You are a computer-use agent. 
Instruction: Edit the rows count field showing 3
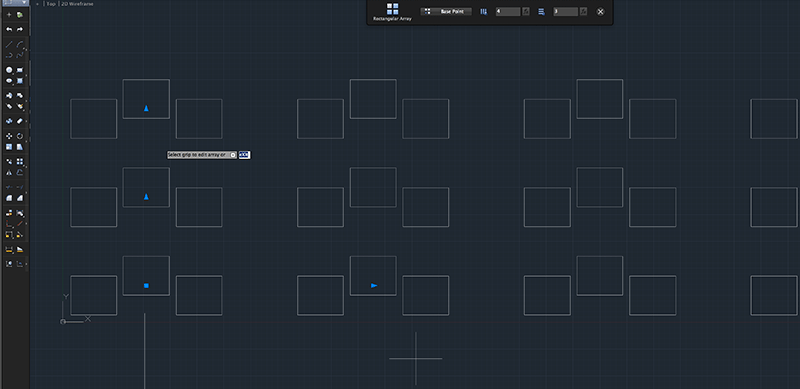coord(565,11)
